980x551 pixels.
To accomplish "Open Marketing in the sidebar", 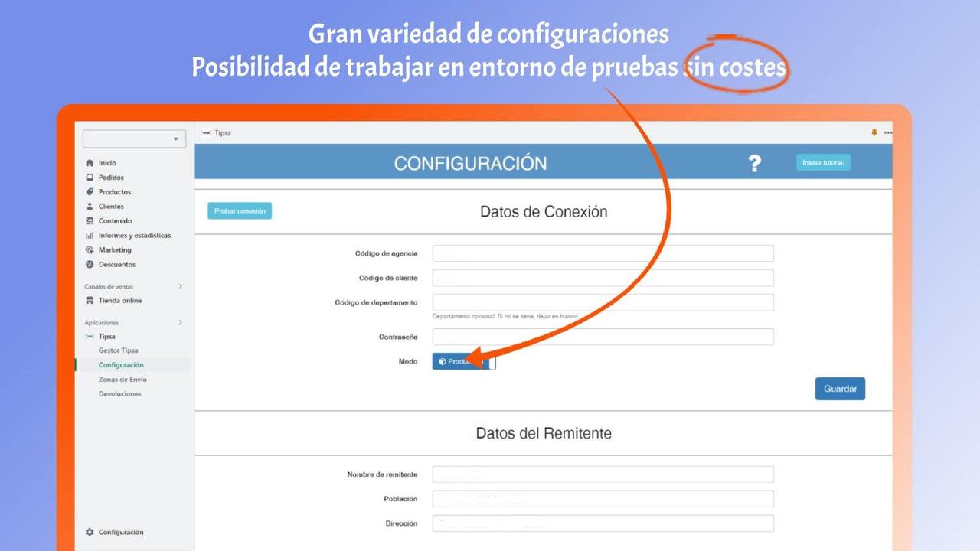I will 115,250.
